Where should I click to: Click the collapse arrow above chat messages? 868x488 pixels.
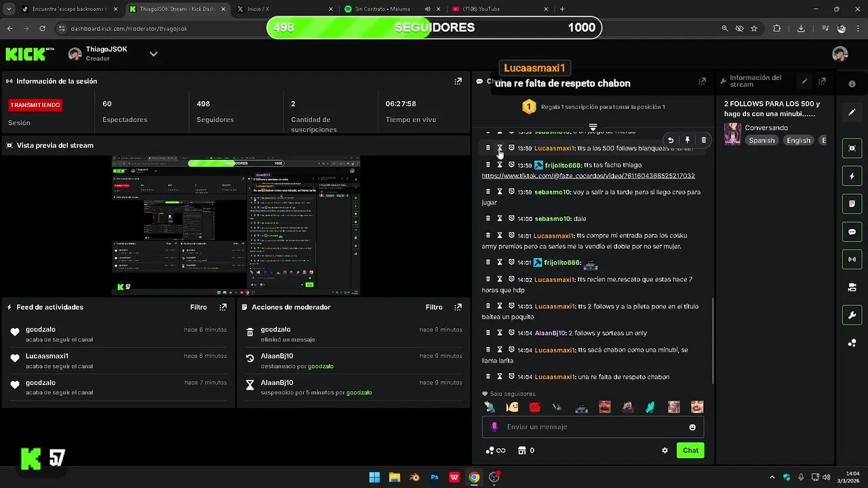click(x=593, y=127)
